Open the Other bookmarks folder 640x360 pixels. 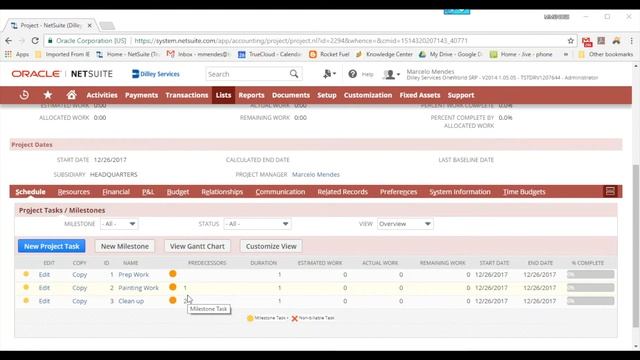pos(606,54)
